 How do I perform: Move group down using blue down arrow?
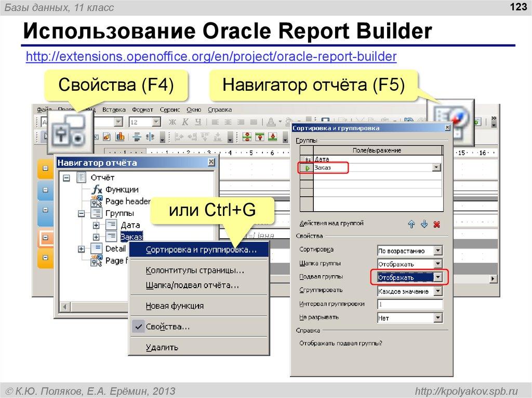tap(423, 225)
